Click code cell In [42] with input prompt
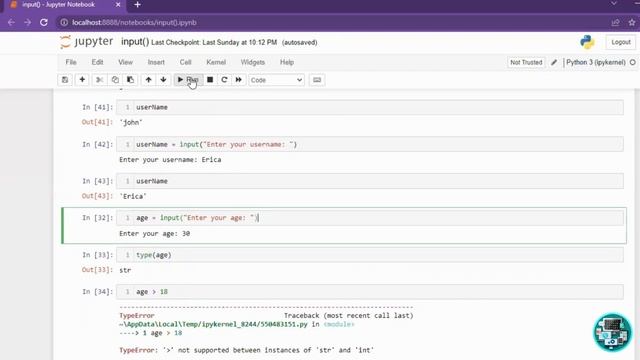Image resolution: width=640 pixels, height=360 pixels. [x=369, y=144]
